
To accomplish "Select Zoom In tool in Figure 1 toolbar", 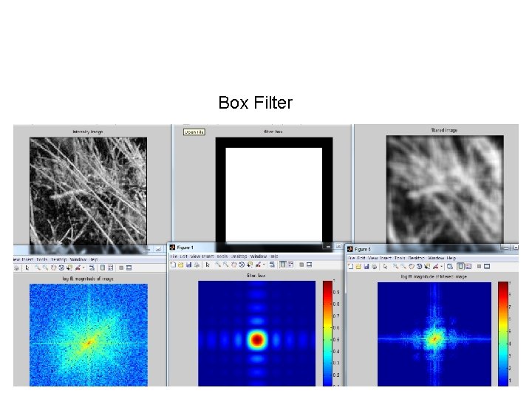I will tap(218, 265).
